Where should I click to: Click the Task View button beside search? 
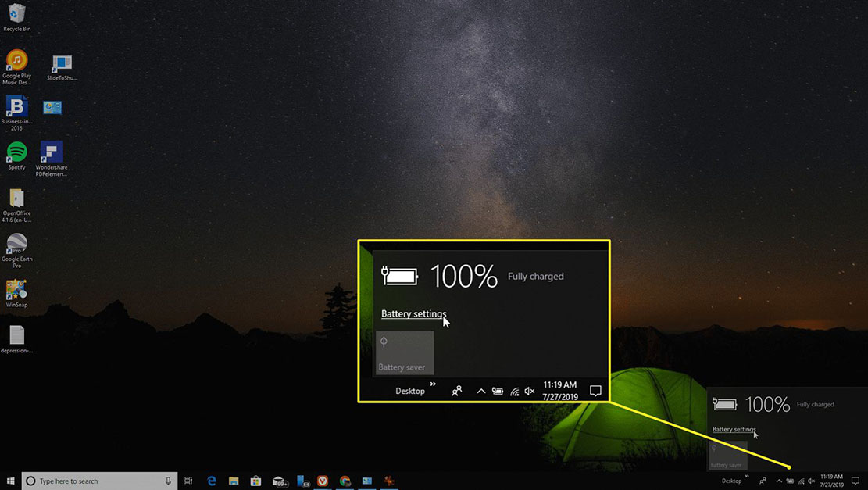point(189,481)
